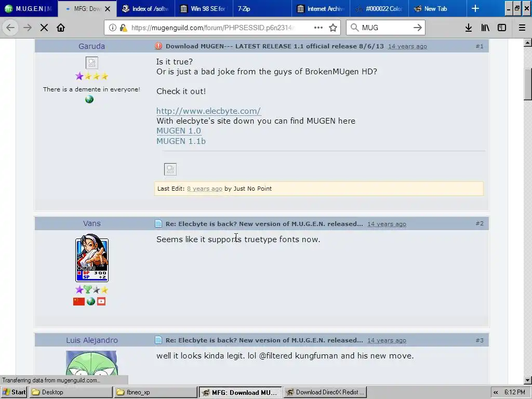
Task: Open the browser home page icon
Action: [x=61, y=28]
